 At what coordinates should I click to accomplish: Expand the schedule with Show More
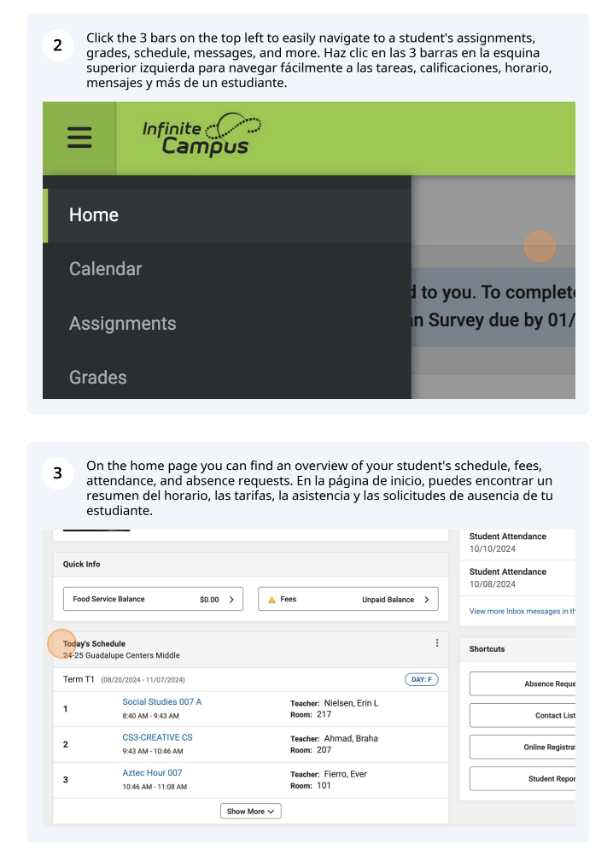pos(250,811)
